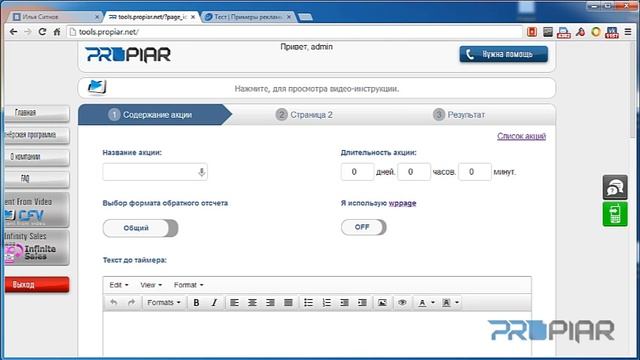Open the Edit menu dropdown
The width and height of the screenshot is (640, 360).
click(119, 285)
